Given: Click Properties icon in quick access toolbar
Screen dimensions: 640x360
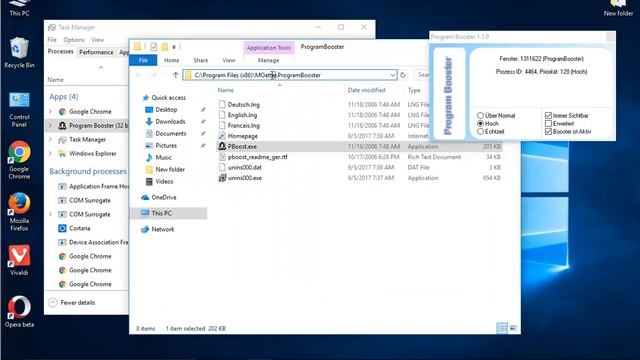Looking at the screenshot, I should (153, 47).
